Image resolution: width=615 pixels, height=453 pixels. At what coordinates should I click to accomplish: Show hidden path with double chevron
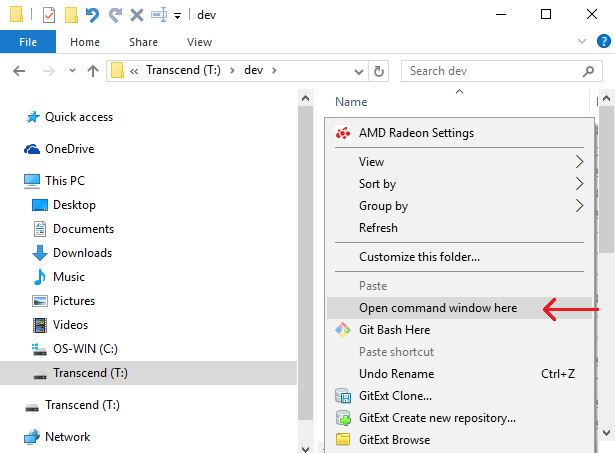tap(134, 71)
